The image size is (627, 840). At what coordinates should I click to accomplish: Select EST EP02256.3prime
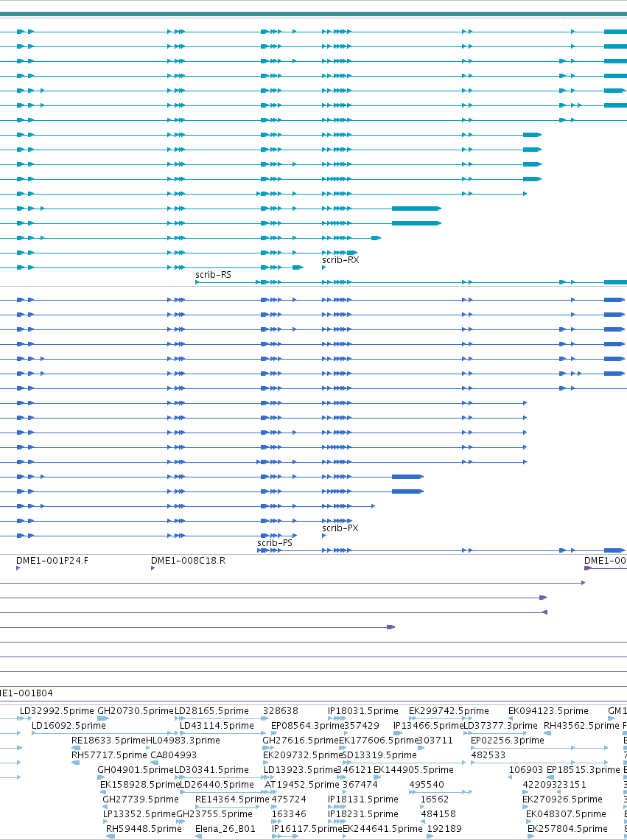tap(508, 741)
